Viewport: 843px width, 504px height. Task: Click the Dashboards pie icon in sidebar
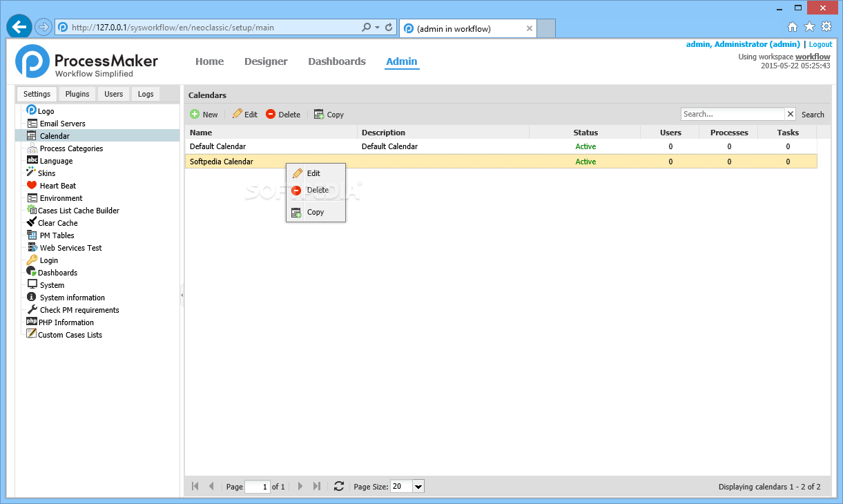[31, 272]
